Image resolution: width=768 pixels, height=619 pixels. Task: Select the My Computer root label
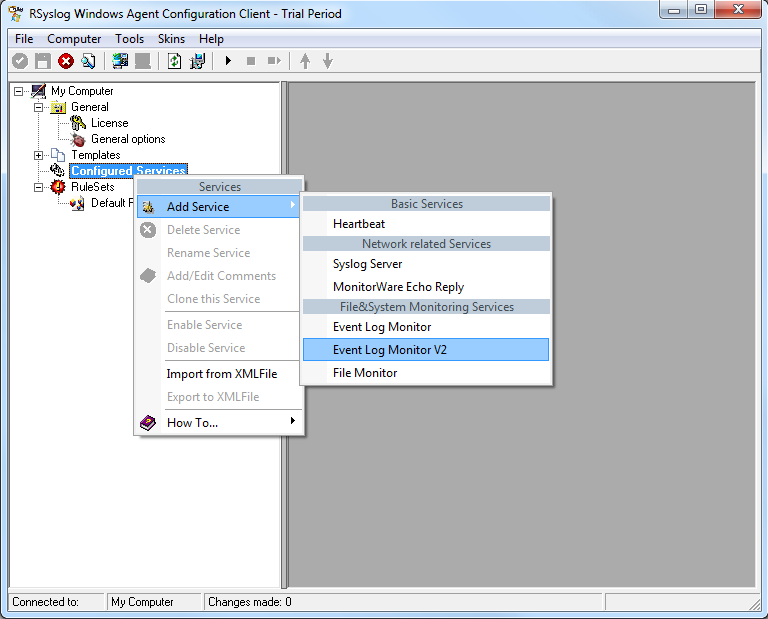tap(82, 91)
